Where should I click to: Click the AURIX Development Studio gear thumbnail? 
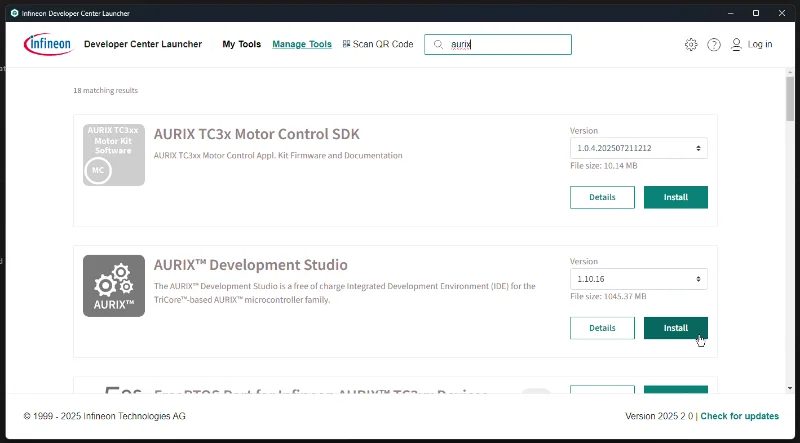pos(113,285)
